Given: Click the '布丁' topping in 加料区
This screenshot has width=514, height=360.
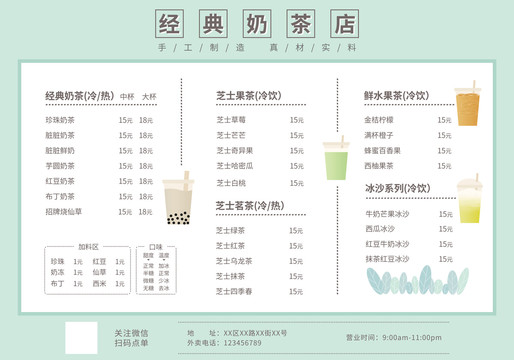Looking at the screenshot, I should (57, 284).
